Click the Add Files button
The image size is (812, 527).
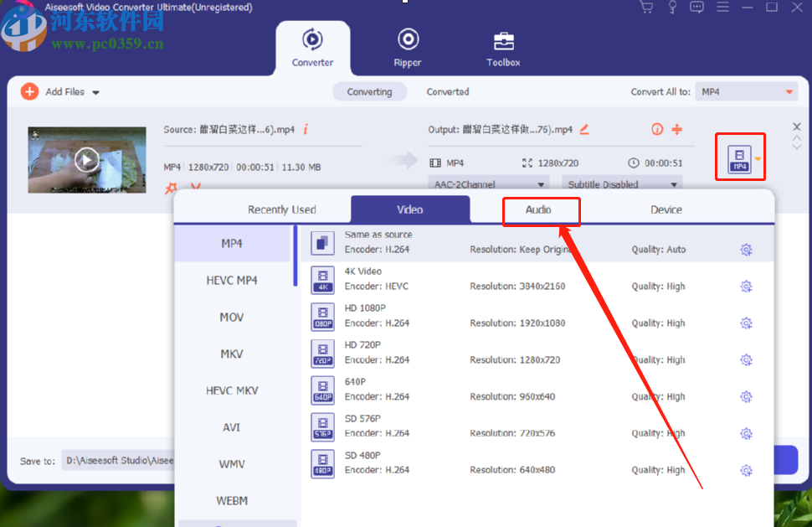click(x=52, y=91)
